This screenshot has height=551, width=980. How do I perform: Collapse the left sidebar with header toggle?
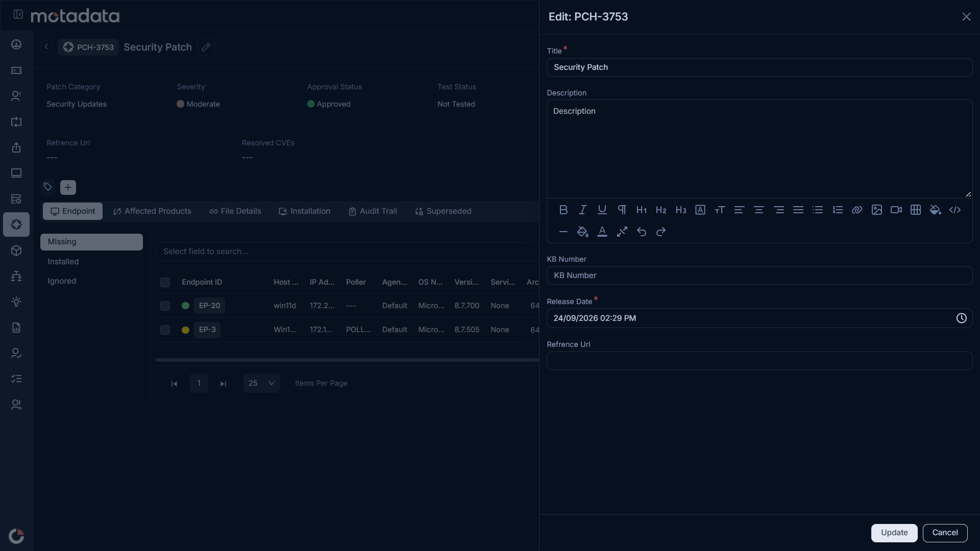click(x=18, y=14)
